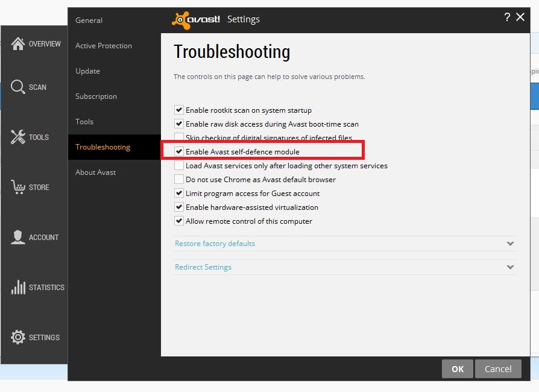This screenshot has width=539, height=392.
Task: Check Skip checking of digital signatures checkbox
Action: [178, 136]
